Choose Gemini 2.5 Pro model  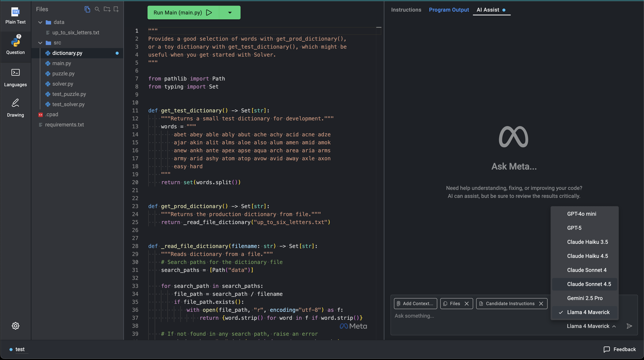click(x=585, y=298)
